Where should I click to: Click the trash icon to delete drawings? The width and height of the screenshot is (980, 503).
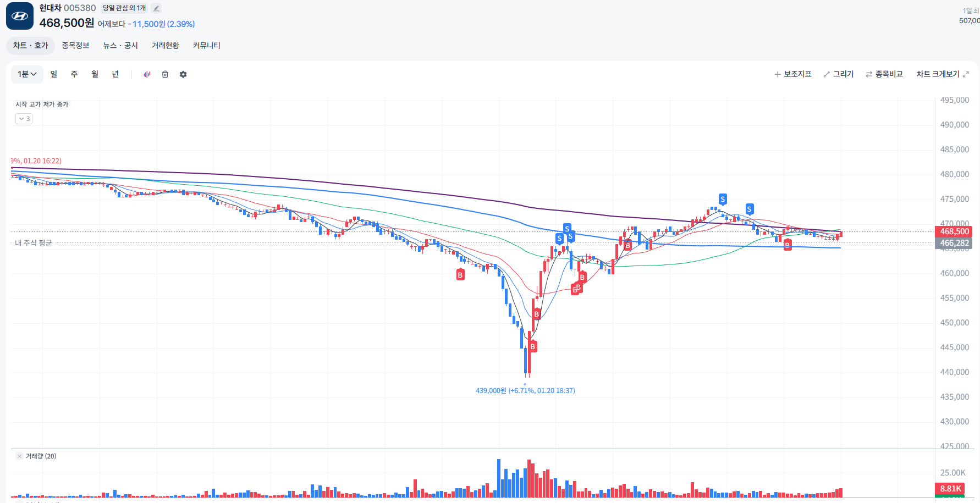[165, 74]
